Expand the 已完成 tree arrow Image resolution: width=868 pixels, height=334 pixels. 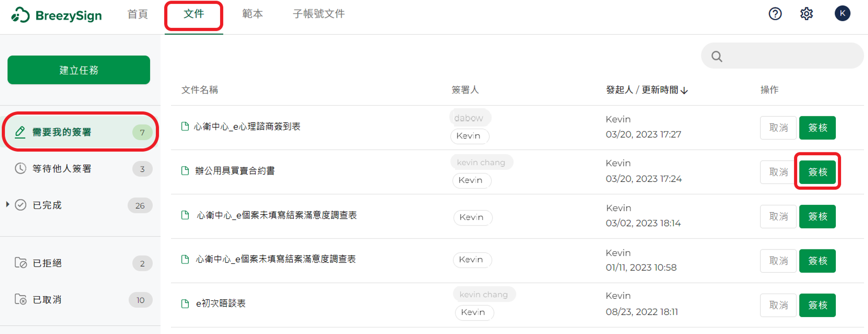[x=7, y=204]
